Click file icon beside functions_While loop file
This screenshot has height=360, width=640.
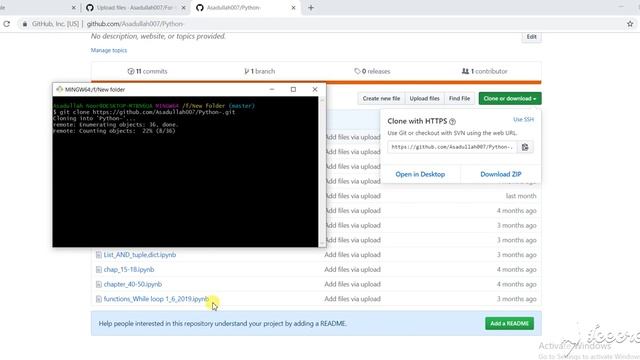[98, 299]
